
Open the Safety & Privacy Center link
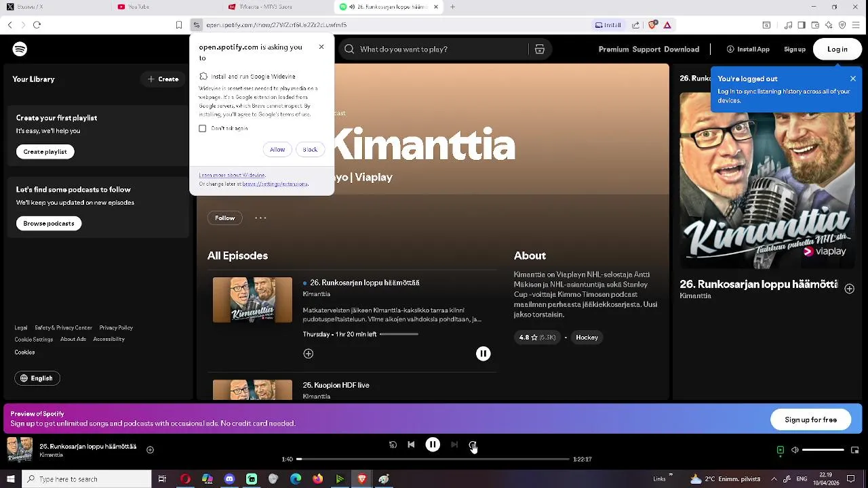(x=63, y=328)
